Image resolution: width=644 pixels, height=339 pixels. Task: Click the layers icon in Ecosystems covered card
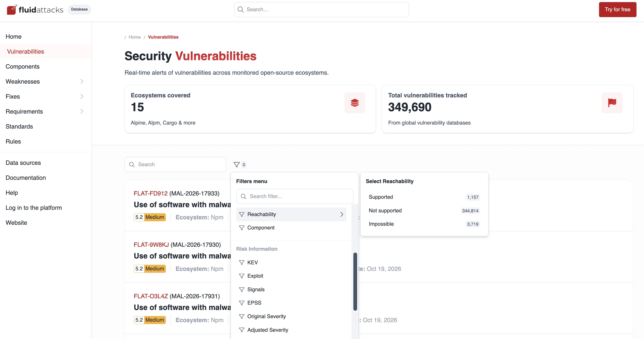[x=355, y=103]
